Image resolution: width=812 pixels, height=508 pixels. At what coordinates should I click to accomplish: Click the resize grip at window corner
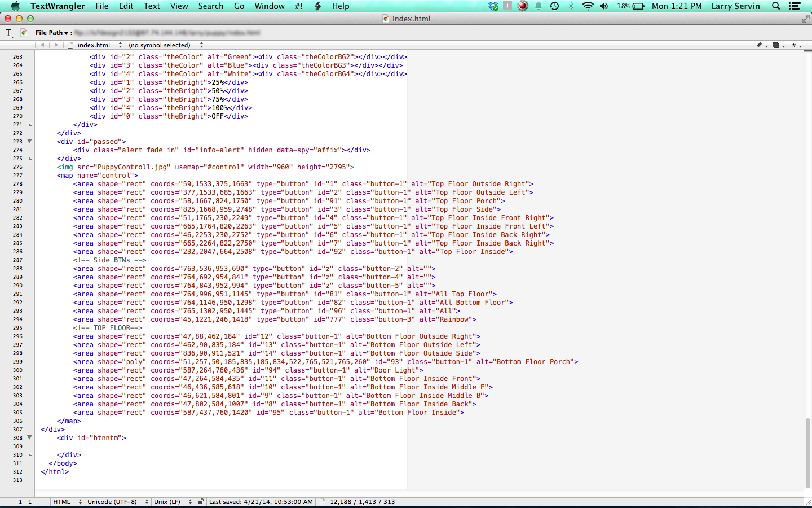[x=807, y=502]
